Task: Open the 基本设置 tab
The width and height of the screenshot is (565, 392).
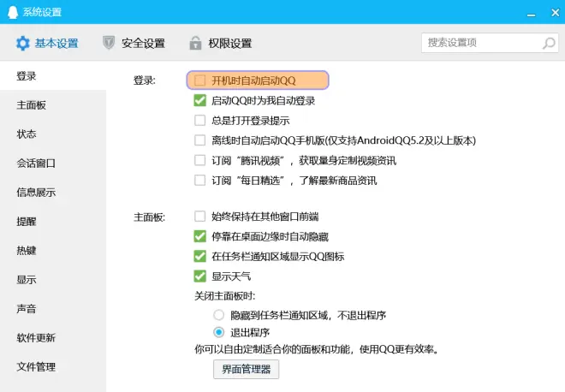Action: [x=47, y=44]
